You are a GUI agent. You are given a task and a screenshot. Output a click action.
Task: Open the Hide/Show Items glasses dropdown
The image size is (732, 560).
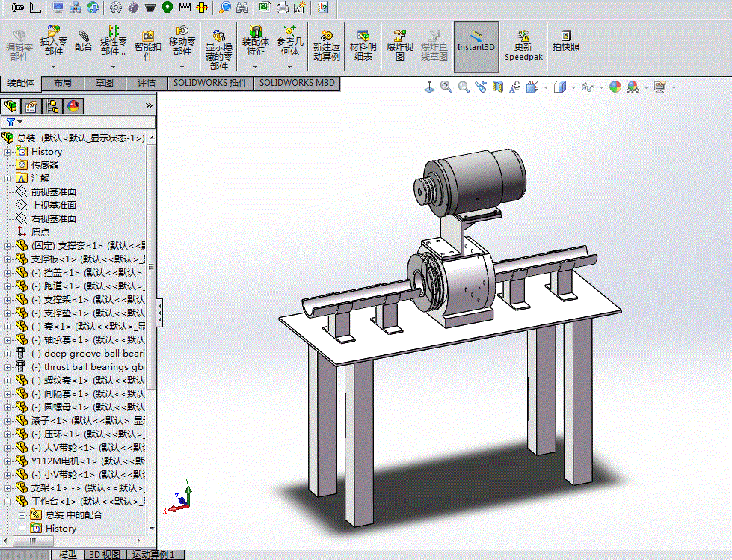[x=601, y=87]
